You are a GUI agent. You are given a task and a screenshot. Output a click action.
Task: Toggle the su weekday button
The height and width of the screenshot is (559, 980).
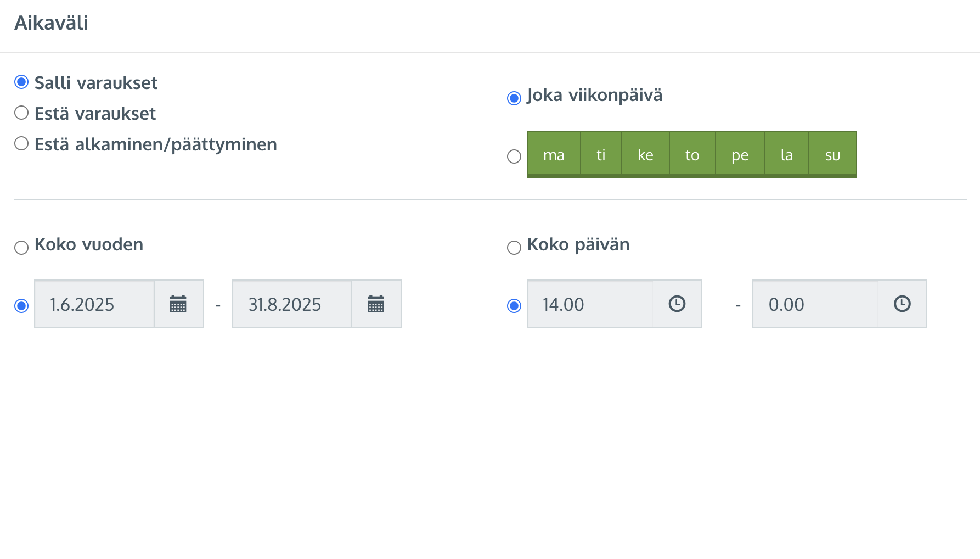point(832,154)
